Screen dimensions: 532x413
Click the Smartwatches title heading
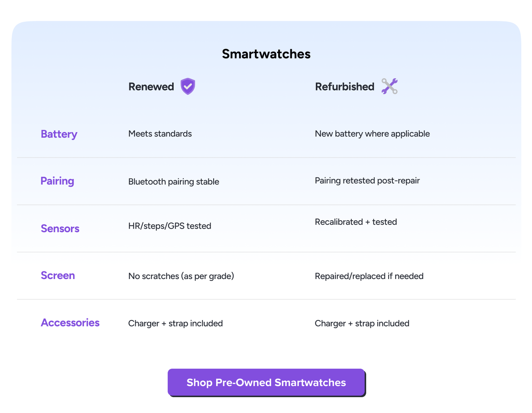(x=266, y=54)
